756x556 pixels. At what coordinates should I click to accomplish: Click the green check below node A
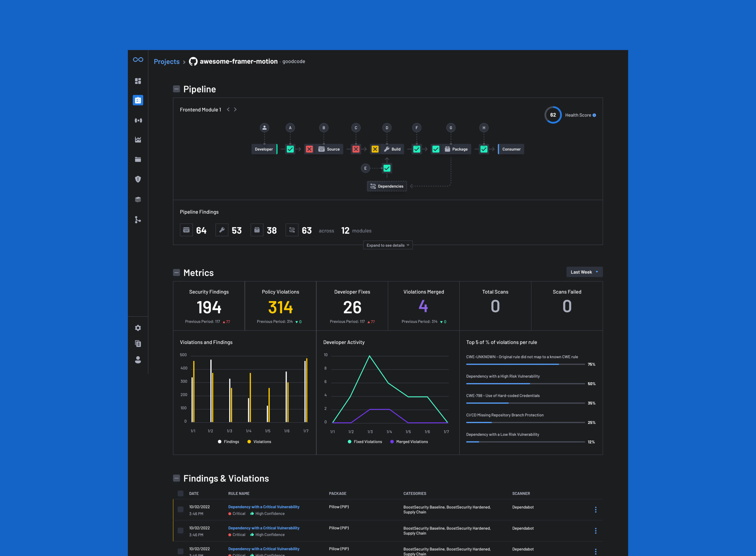pos(290,149)
